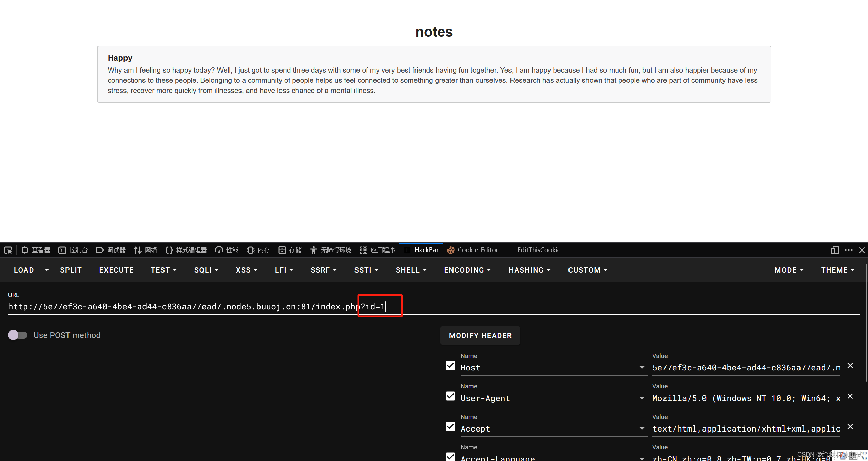Click the element picker icon
This screenshot has height=461, width=868.
click(x=8, y=250)
